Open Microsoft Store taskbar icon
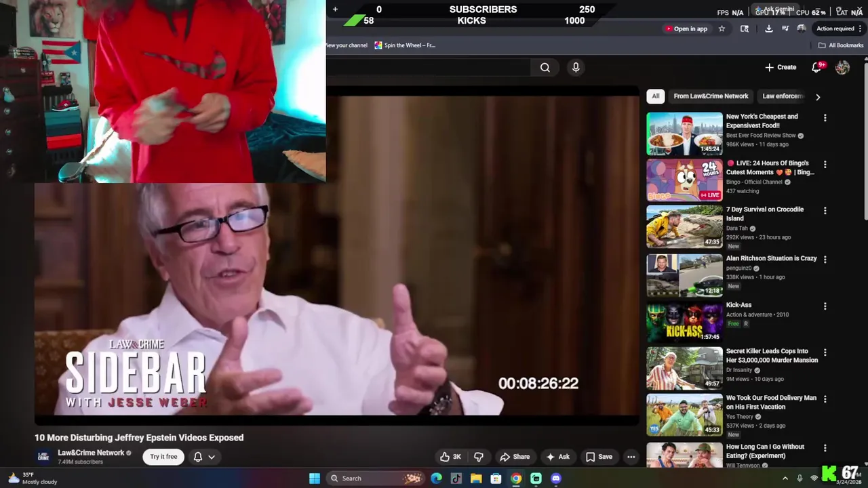 coord(496,479)
